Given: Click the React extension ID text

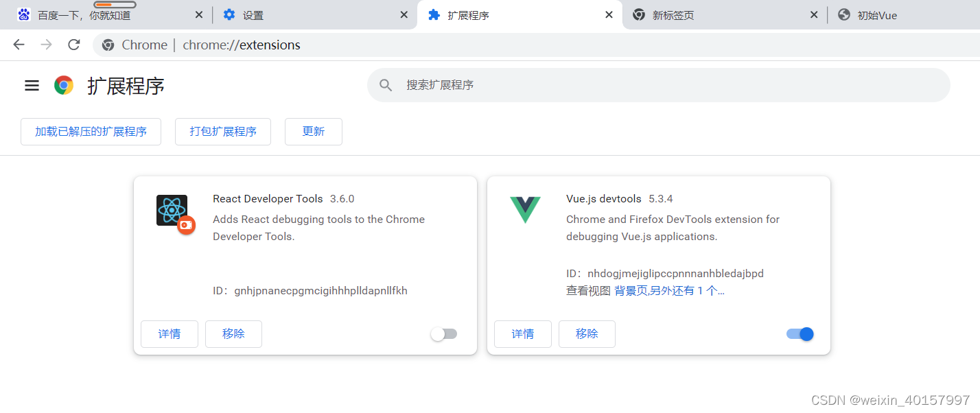Looking at the screenshot, I should 310,291.
